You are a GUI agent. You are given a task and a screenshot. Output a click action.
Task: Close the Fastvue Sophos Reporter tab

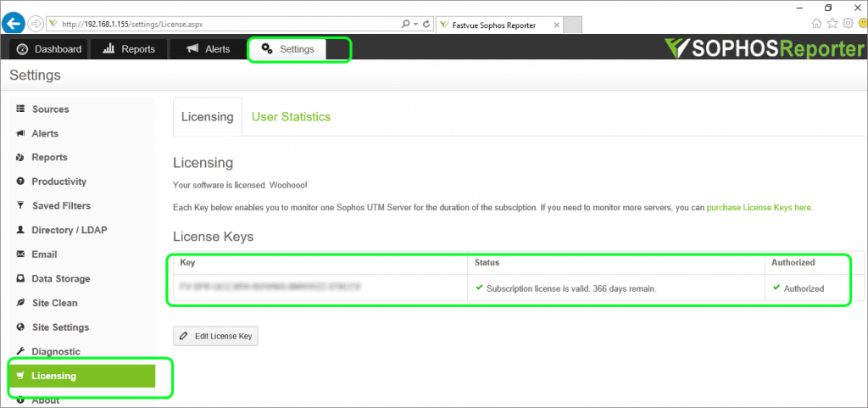pos(556,25)
